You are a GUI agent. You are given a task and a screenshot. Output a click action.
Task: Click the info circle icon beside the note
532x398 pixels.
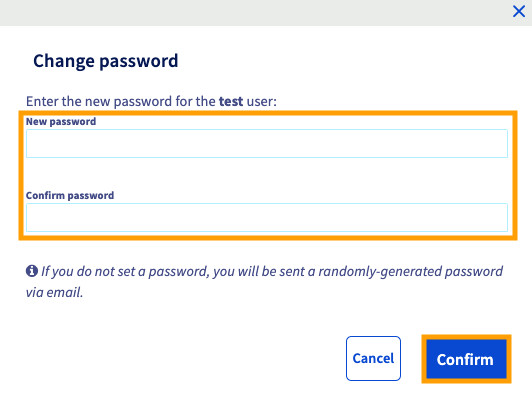[32, 271]
